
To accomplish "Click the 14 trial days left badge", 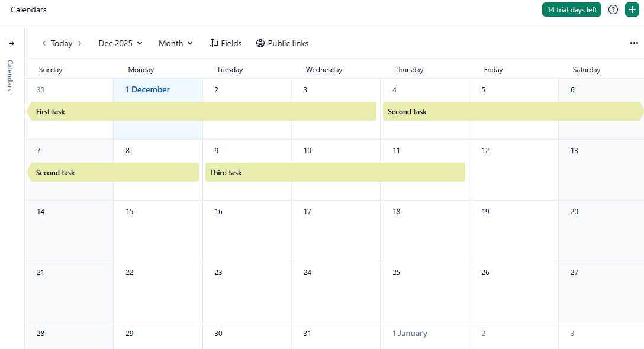I will pyautogui.click(x=571, y=9).
